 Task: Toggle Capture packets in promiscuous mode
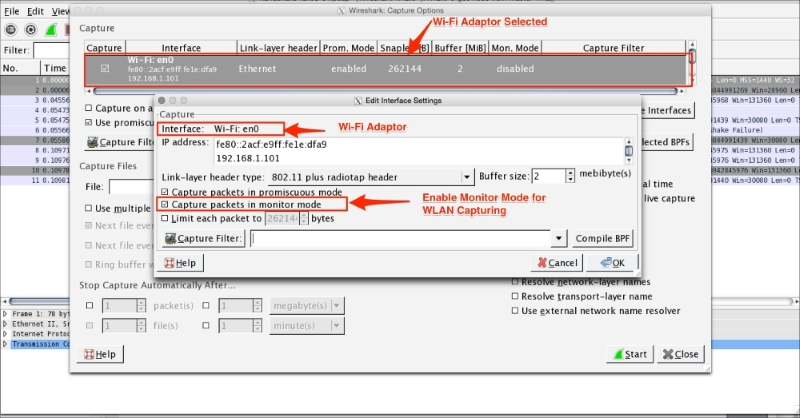tap(165, 192)
